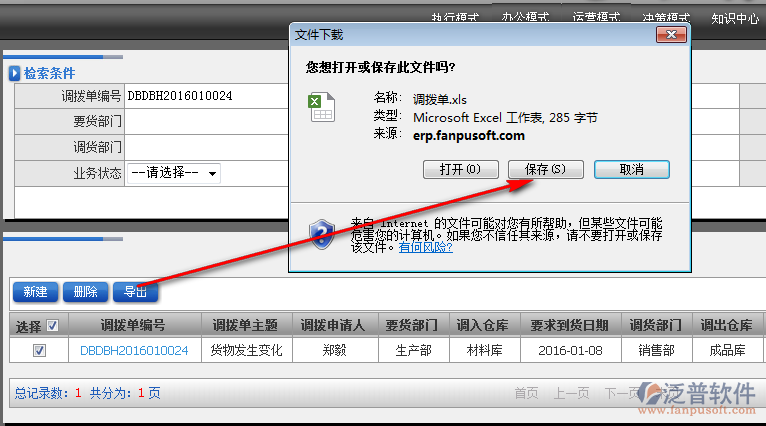The image size is (766, 426).
Task: Click the 删除 button
Action: click(85, 292)
